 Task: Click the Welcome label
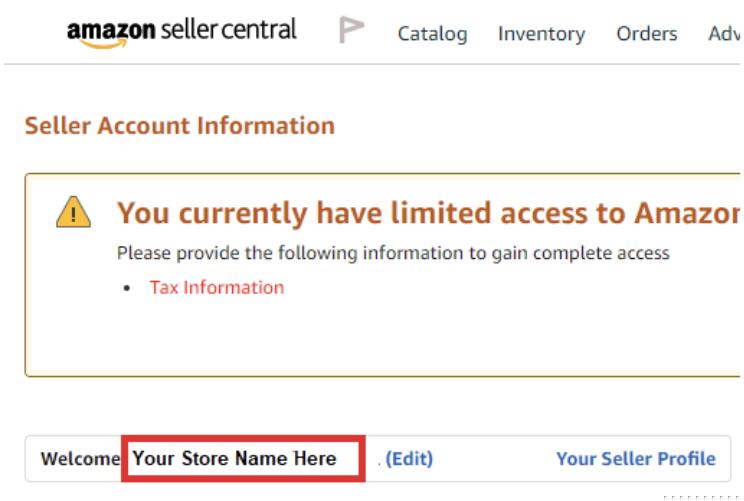click(x=80, y=460)
